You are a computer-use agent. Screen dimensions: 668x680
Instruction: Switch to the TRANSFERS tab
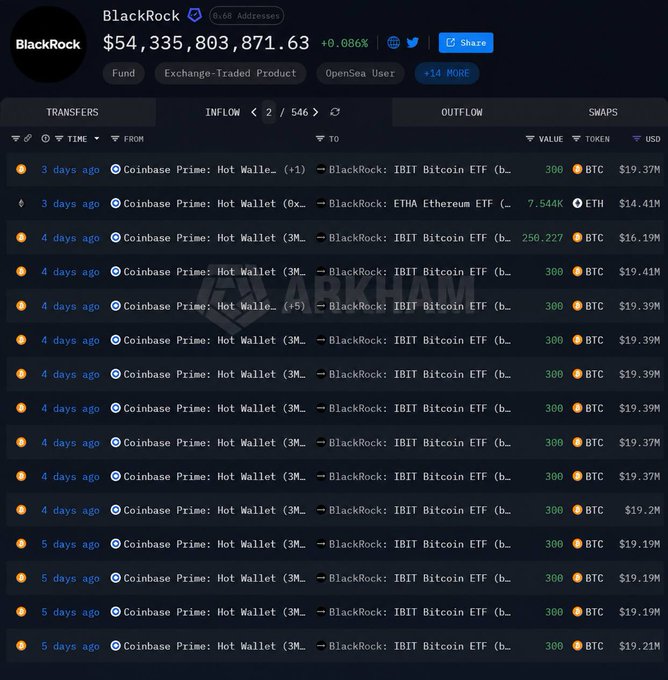[72, 112]
